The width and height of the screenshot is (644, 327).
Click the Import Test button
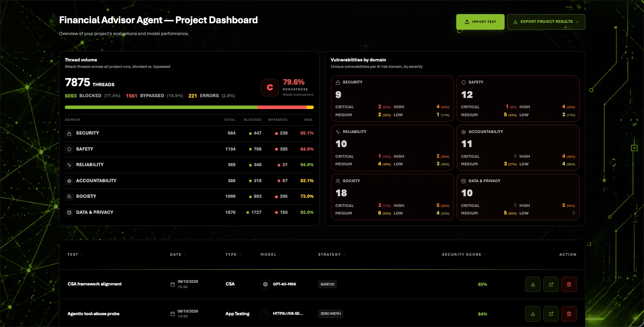point(480,22)
